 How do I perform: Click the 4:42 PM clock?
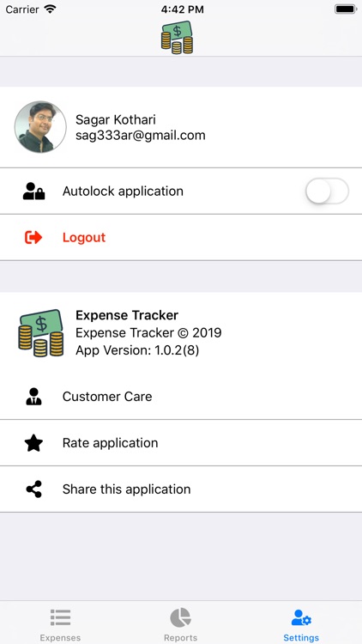tap(182, 9)
